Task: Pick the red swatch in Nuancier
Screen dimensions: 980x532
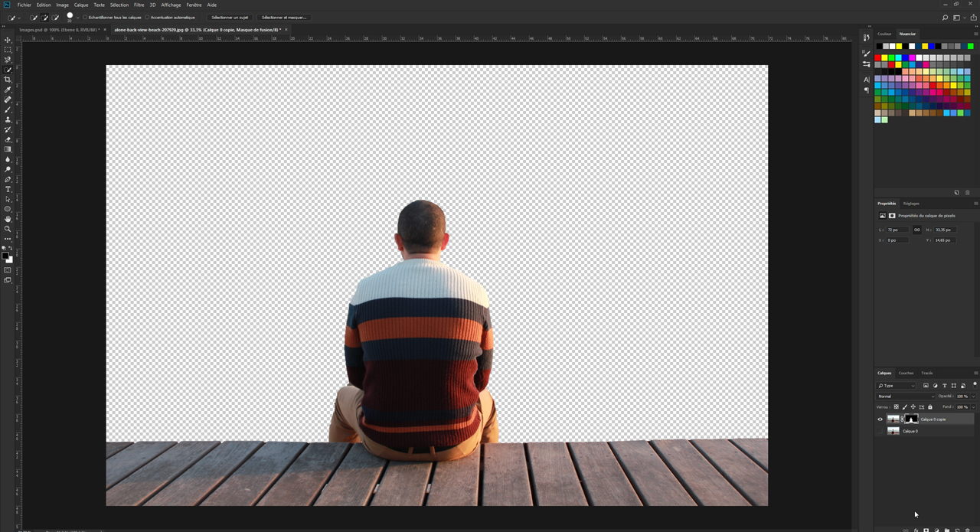Action: 878,57
